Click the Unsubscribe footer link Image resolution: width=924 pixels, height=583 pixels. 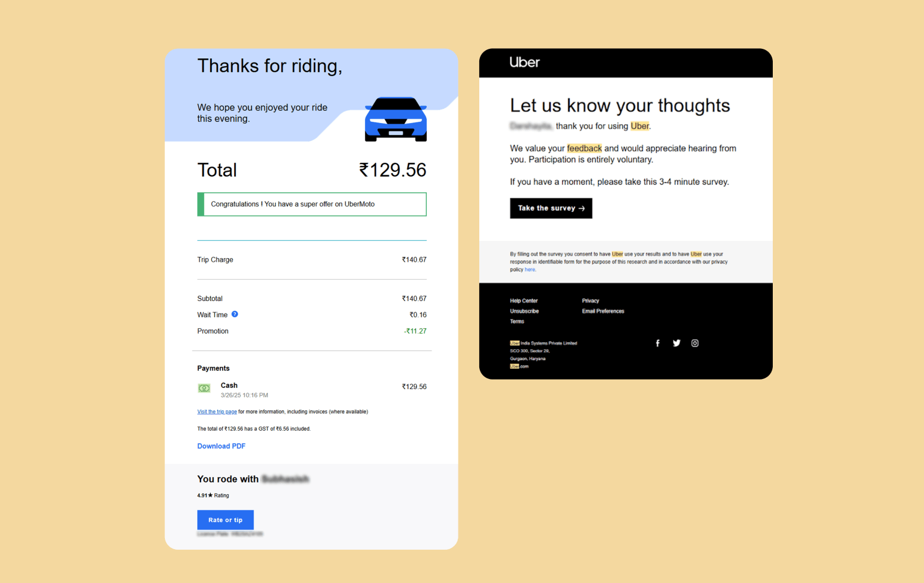[x=525, y=311]
